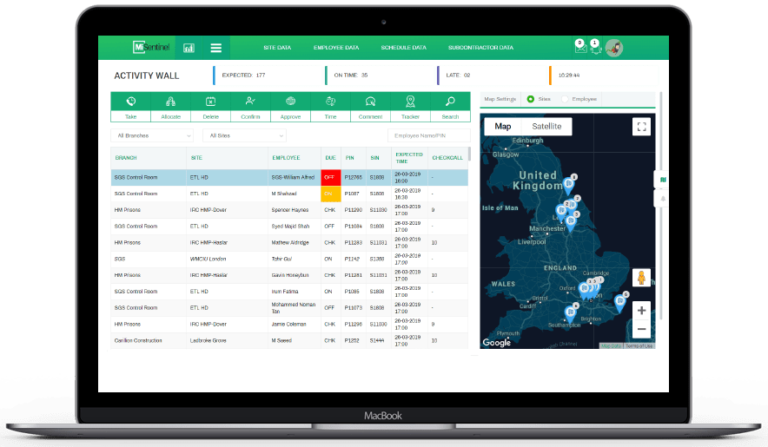Select the Irum Fatima row
Image resolution: width=768 pixels, height=447 pixels.
289,291
